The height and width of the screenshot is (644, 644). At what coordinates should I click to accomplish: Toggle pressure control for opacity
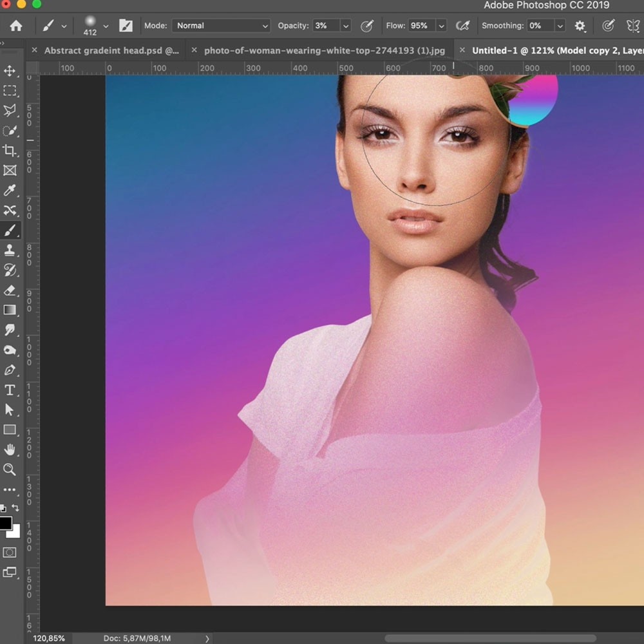tap(367, 26)
